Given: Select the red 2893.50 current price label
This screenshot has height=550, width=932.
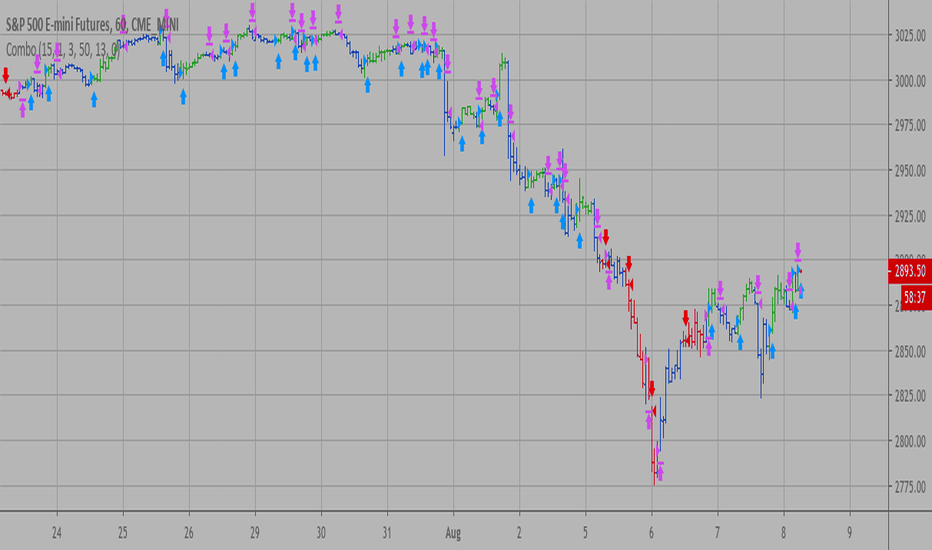Looking at the screenshot, I should coord(909,271).
